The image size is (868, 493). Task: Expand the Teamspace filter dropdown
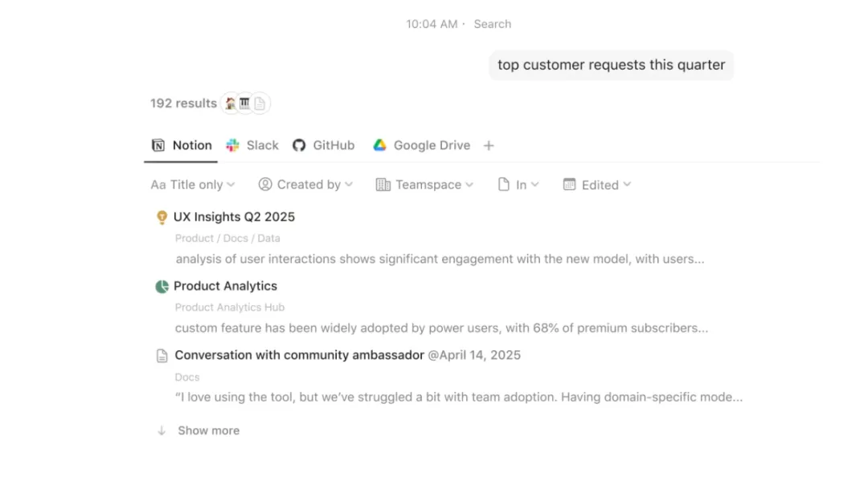(424, 185)
